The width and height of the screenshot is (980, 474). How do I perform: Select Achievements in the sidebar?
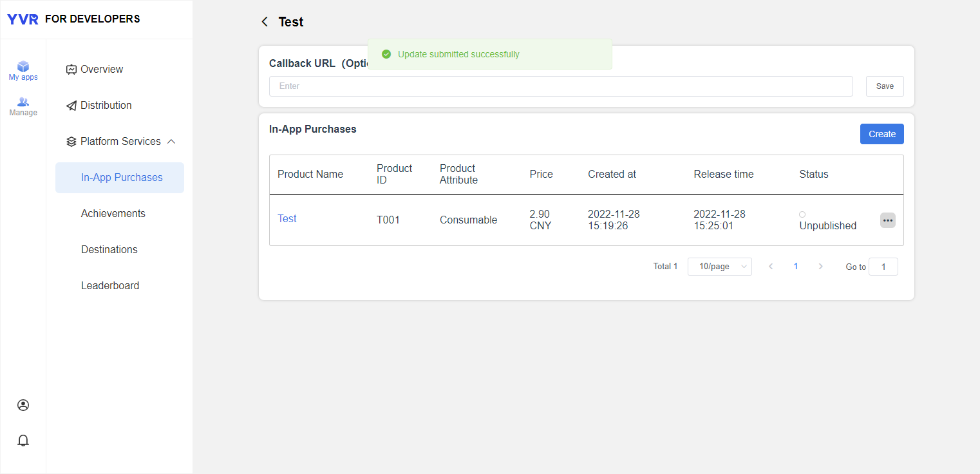[113, 214]
